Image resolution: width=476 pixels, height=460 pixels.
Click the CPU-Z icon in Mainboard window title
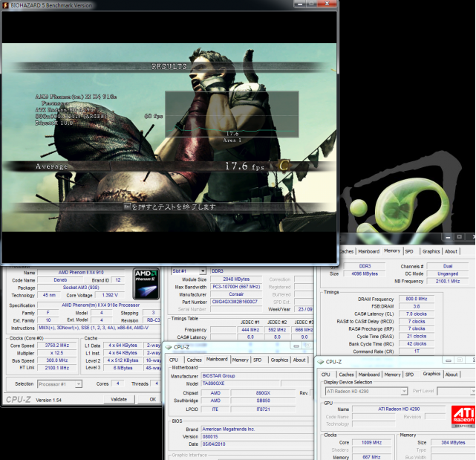coord(168,347)
